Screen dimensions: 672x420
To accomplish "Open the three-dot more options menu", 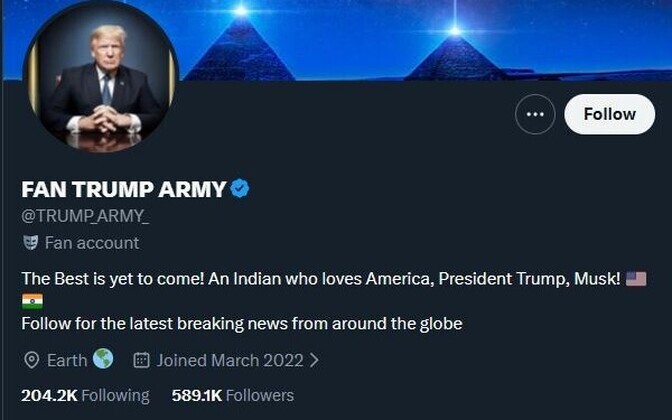I will point(535,115).
